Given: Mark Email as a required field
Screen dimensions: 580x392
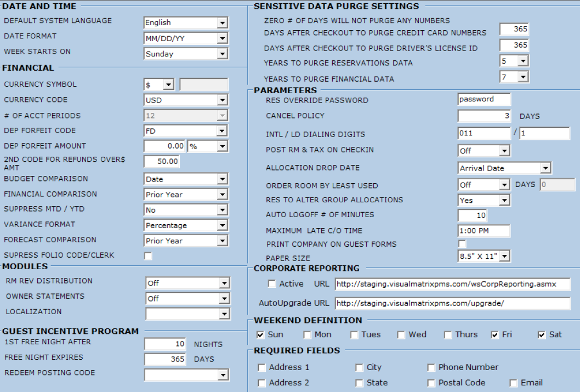Looking at the screenshot, I should click(x=514, y=383).
